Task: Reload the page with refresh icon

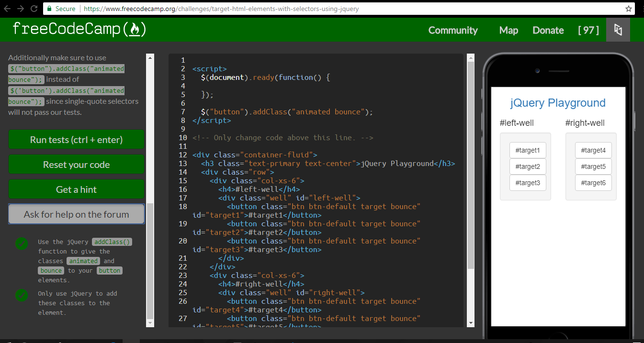Action: coord(34,9)
